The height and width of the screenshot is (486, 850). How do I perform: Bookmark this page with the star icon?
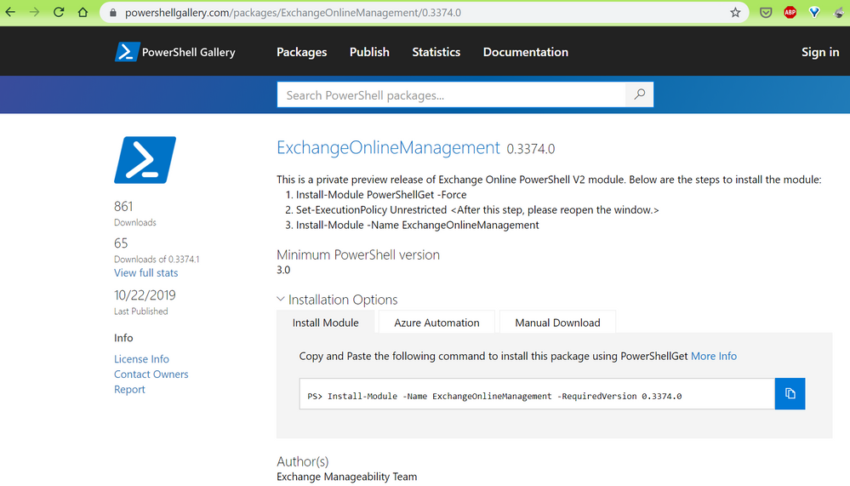click(x=735, y=13)
